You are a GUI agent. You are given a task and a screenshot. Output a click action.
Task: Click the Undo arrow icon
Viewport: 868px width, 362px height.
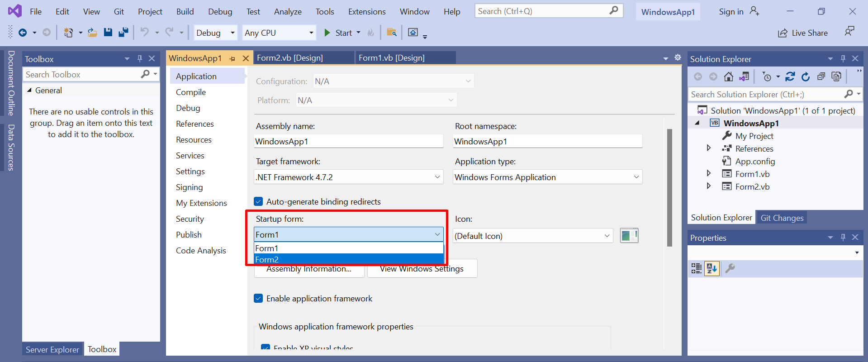(144, 32)
